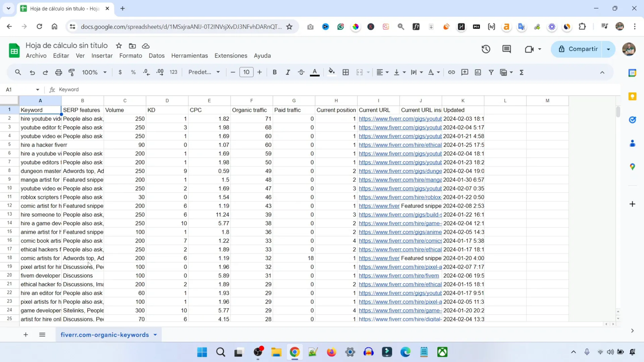Click the insert chart icon
Screen dimensions: 644x362
tap(478, 72)
